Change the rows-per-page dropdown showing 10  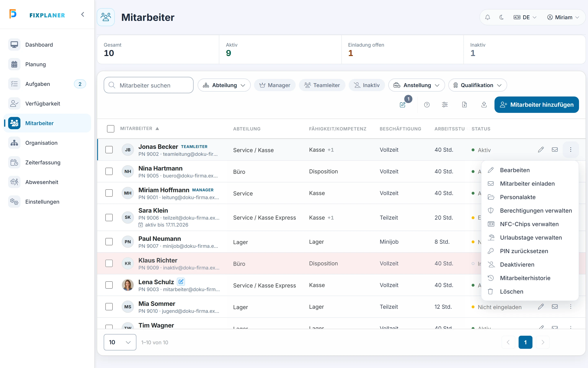point(120,342)
